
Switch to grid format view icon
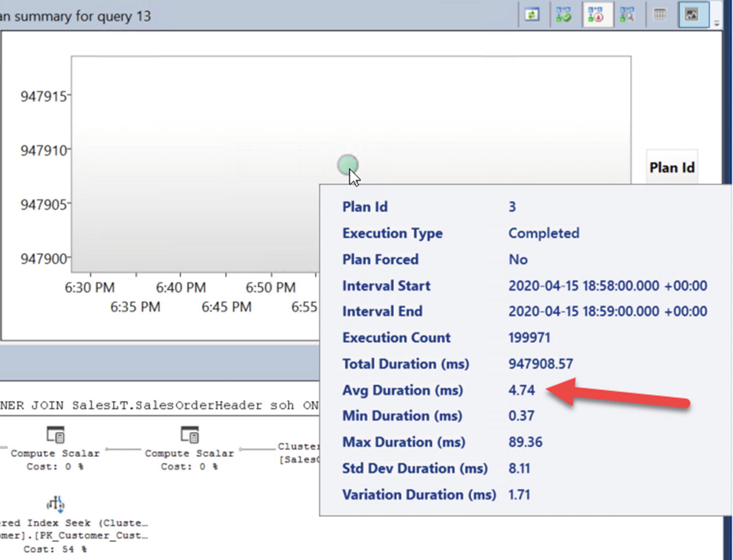coord(660,14)
